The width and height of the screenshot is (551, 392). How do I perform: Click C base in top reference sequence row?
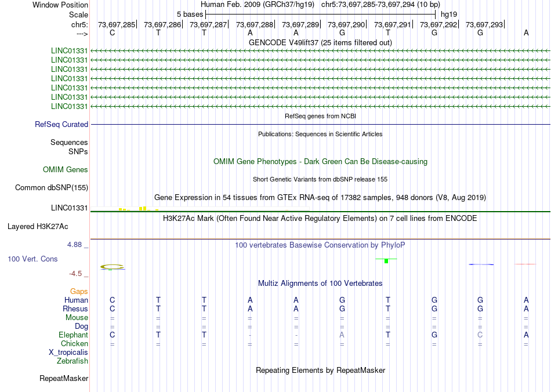[112, 32]
